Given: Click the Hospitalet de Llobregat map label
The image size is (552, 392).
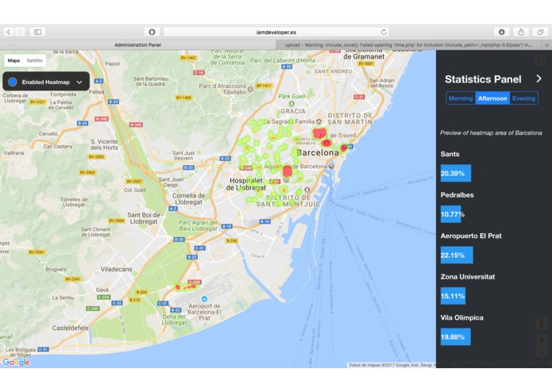Looking at the screenshot, I should [245, 184].
